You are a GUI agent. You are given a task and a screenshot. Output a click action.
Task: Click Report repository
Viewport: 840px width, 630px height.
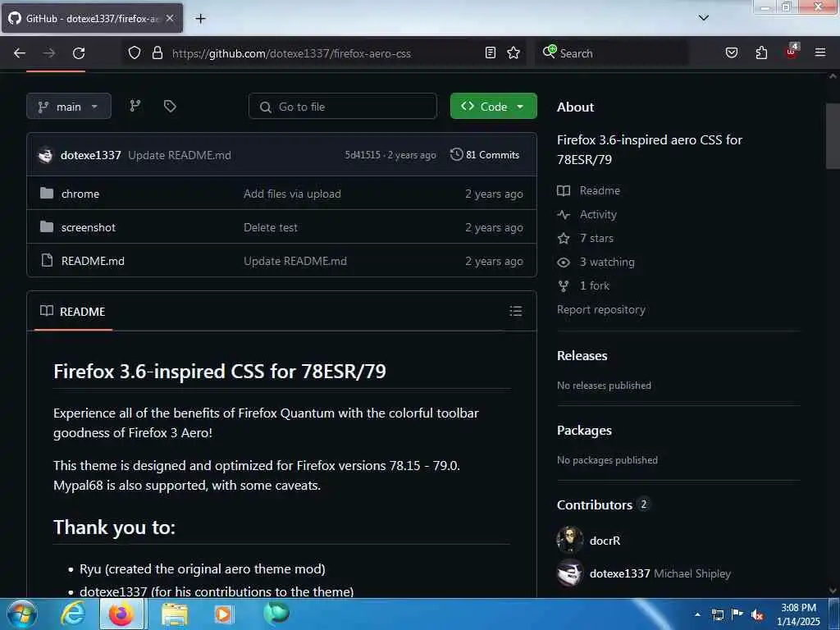(601, 309)
